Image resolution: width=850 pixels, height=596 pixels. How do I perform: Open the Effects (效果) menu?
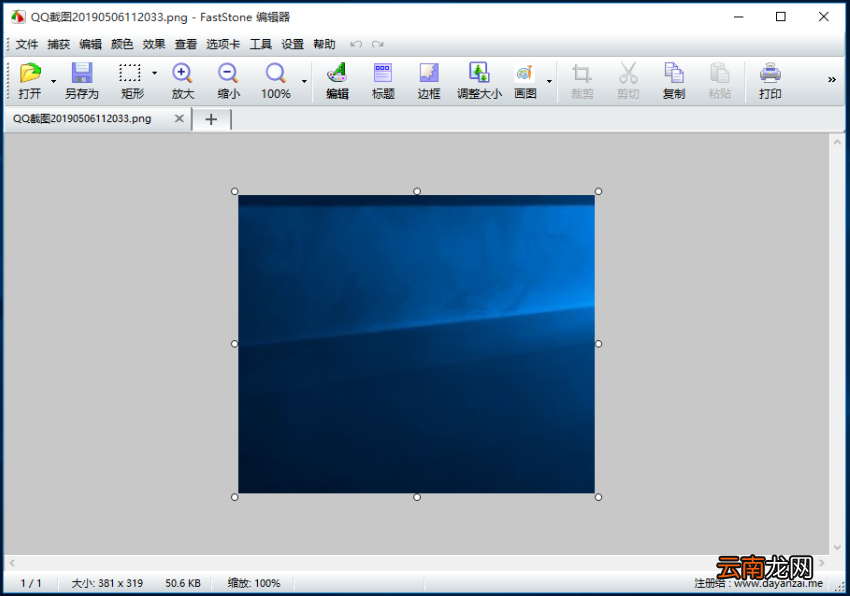(154, 44)
